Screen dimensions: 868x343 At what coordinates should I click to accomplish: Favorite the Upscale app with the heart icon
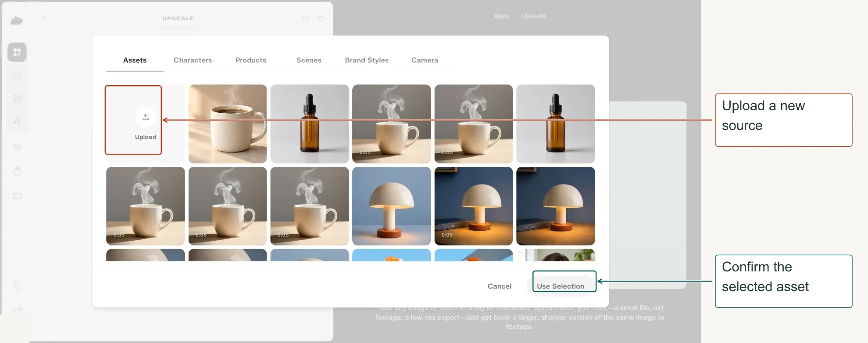coord(321,18)
